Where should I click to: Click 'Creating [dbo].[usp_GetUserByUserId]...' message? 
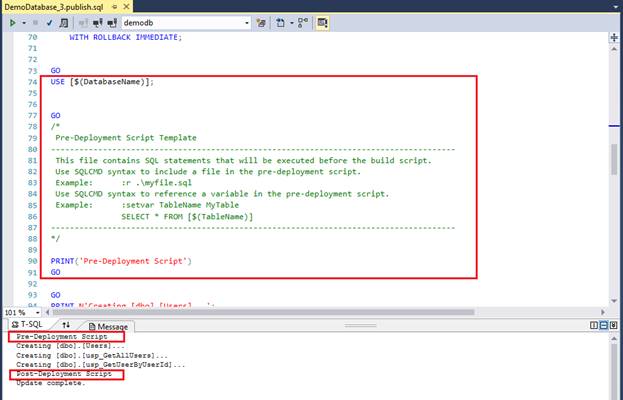(101, 365)
